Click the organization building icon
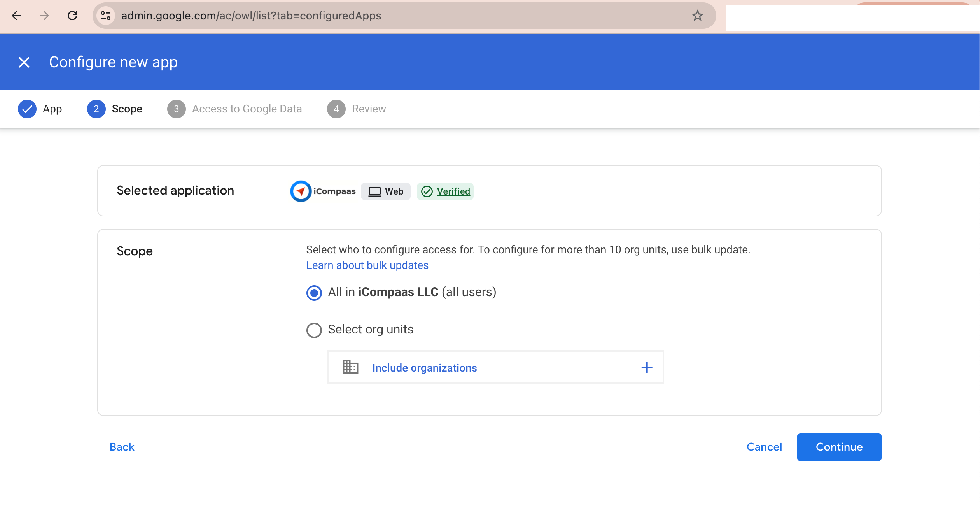980x509 pixels. (x=350, y=367)
